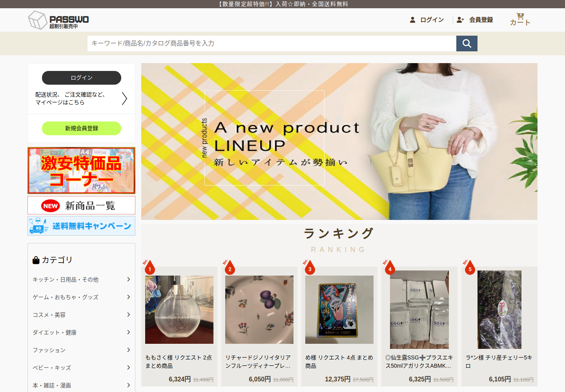565x392 pixels.
Task: Open the 送料無料キャンペーン banner
Action: (x=82, y=226)
